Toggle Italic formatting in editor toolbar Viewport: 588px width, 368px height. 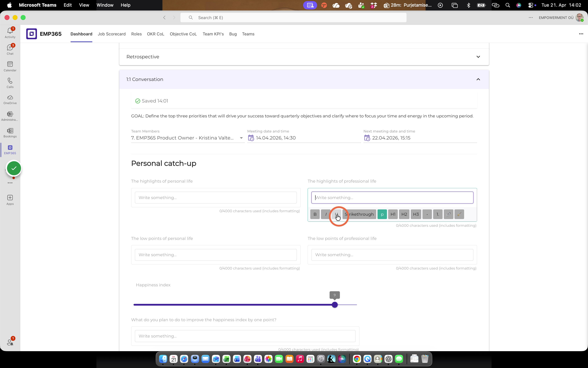[325, 214]
